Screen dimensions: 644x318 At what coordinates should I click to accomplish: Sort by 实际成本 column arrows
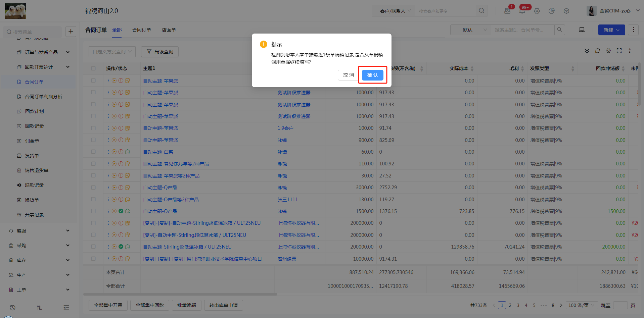(x=472, y=68)
